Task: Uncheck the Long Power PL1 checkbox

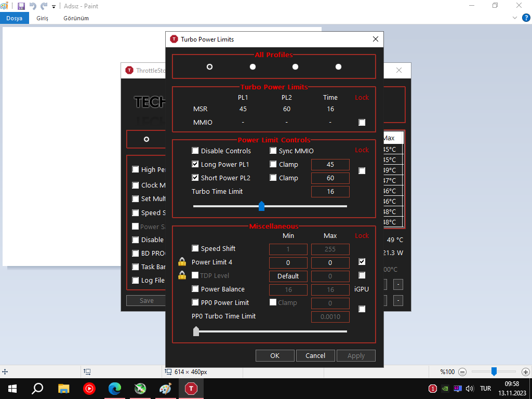Action: (x=195, y=164)
